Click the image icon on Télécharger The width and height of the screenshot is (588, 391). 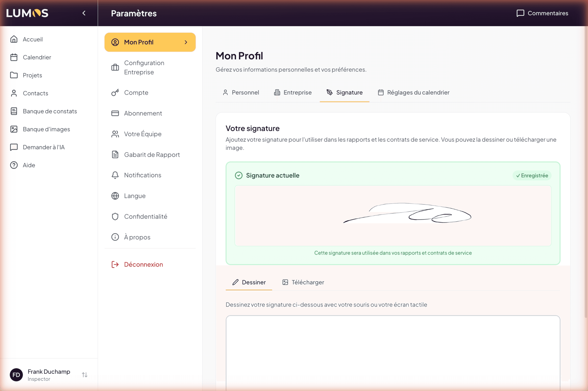pos(285,282)
